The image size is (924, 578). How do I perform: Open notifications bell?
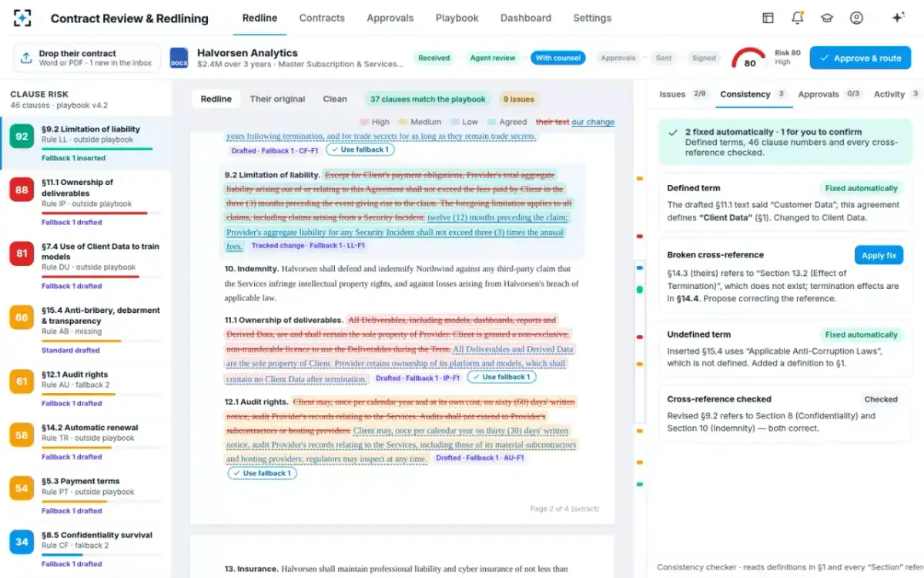click(798, 18)
